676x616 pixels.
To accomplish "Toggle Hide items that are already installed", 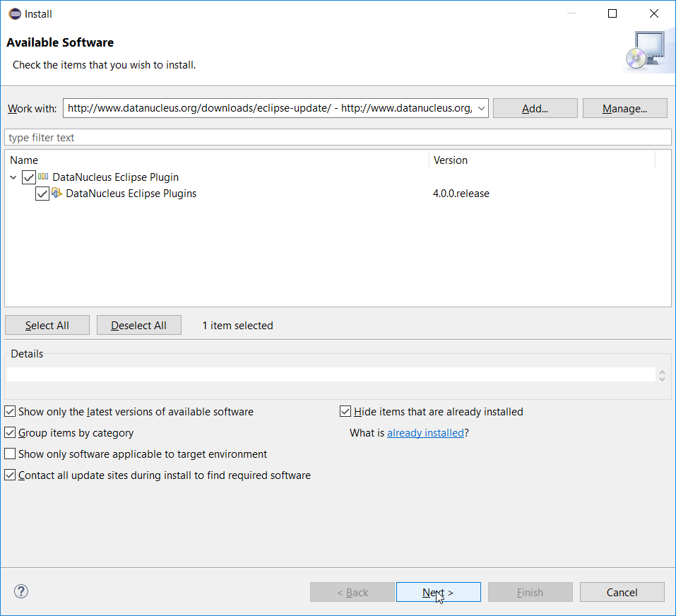I will [x=345, y=411].
